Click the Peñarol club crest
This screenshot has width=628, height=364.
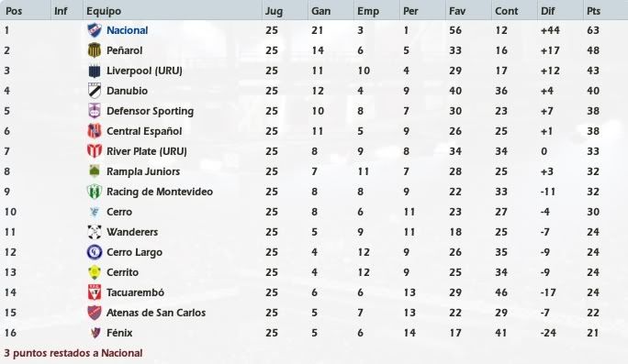tap(95, 50)
